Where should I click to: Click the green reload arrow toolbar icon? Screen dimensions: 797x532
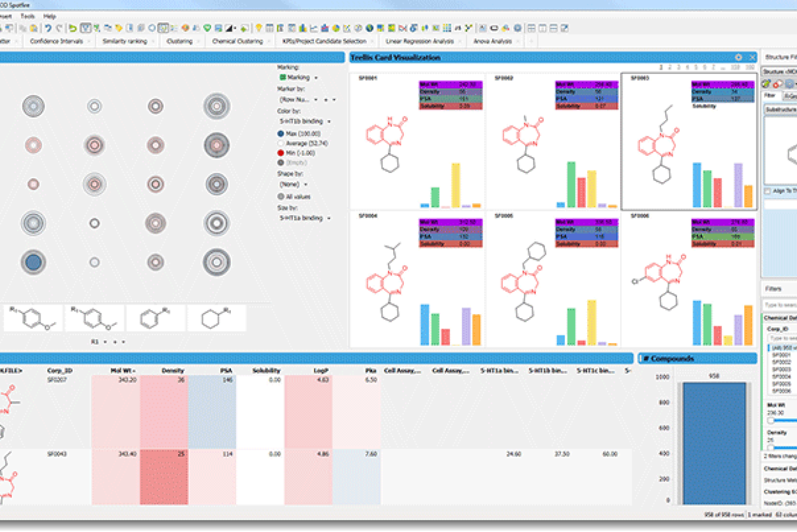(72, 28)
